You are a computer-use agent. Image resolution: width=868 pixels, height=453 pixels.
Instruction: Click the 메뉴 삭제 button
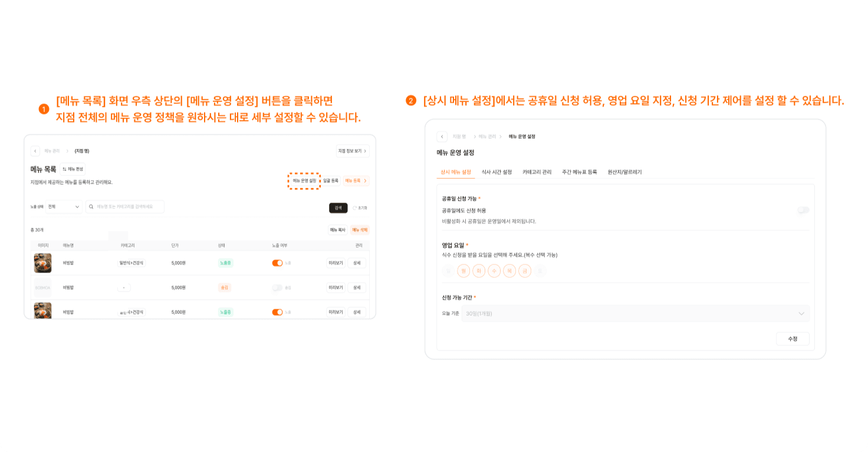(x=360, y=230)
